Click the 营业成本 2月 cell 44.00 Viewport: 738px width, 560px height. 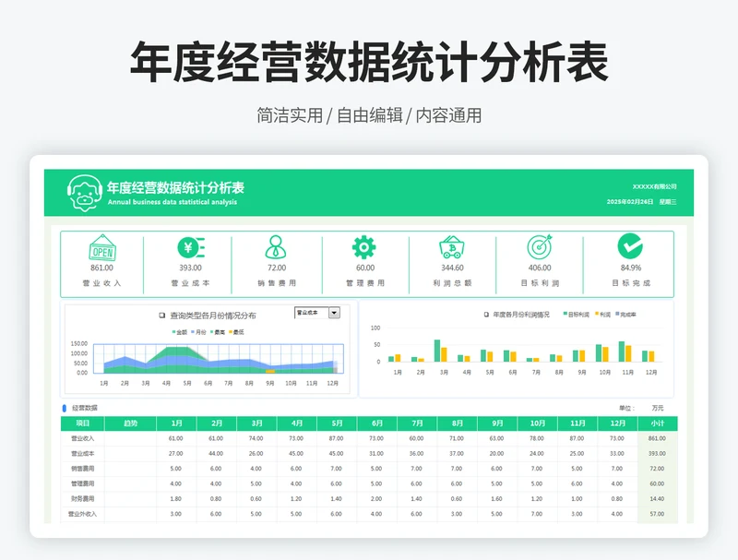216,454
